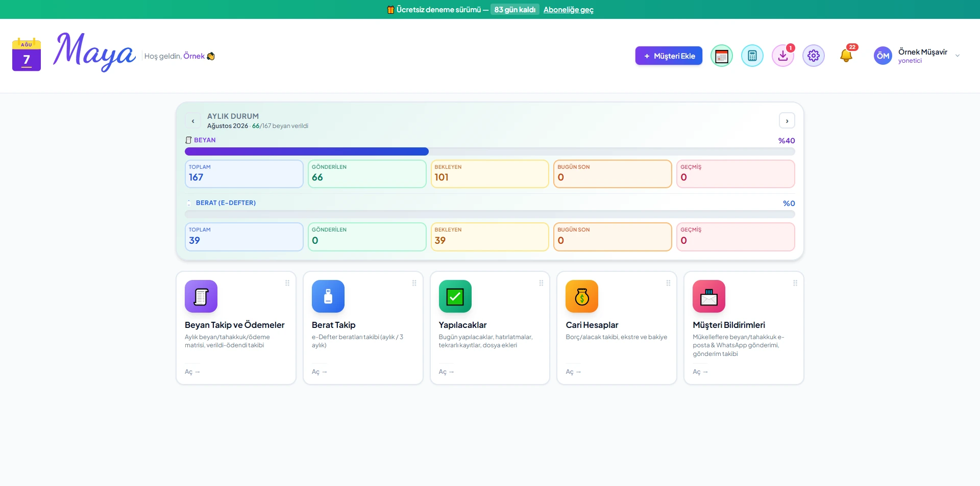Select Berat Bekleyen 39 stat box

[490, 237]
